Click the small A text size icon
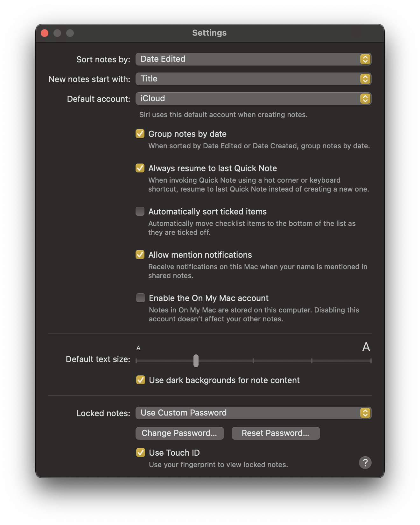Screen dimensions: 420x525 (x=138, y=348)
